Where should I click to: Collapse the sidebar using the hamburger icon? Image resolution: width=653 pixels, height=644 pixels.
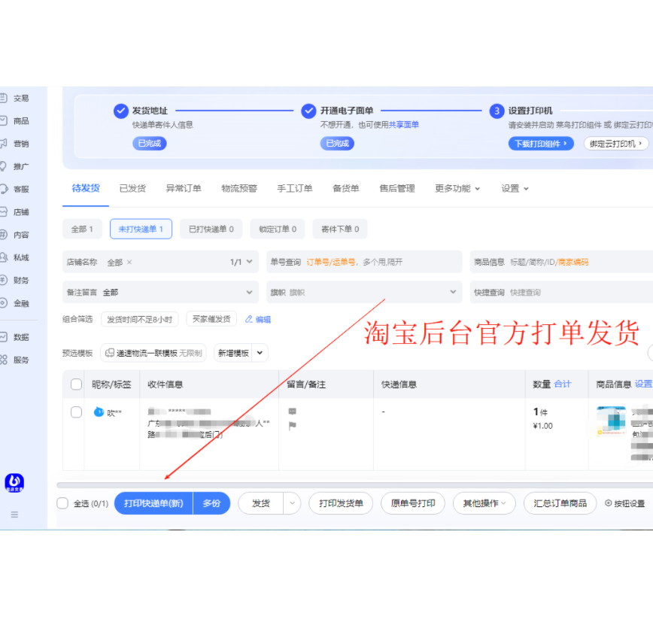click(13, 515)
